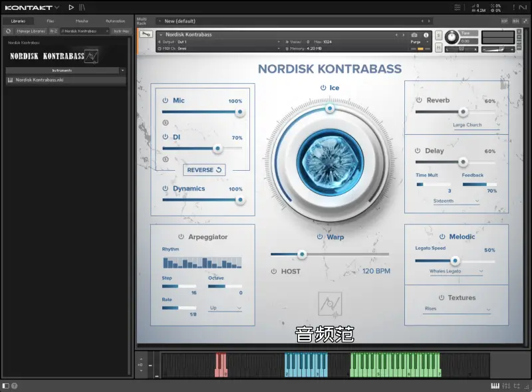
Task: Switch to the Automation tab
Action: (115, 21)
